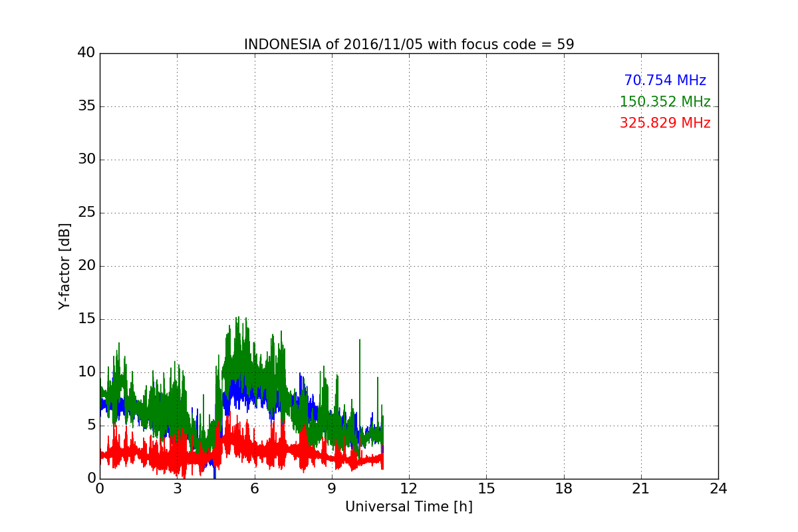Click x-axis tick label 21

(641, 488)
